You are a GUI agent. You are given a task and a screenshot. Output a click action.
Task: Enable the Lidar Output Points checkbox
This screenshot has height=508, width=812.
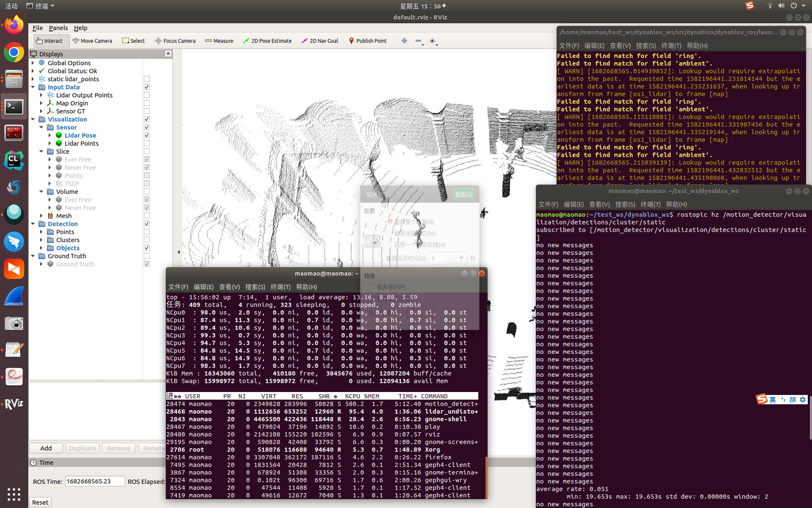147,95
